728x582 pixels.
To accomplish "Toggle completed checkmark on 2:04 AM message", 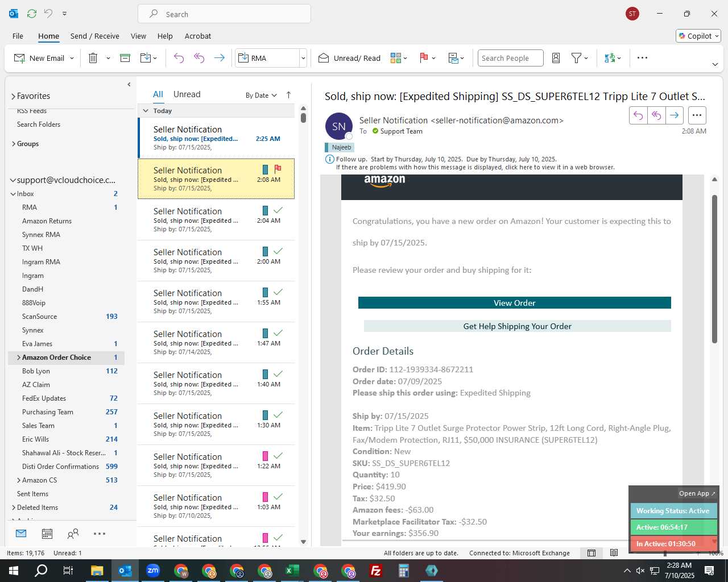I will click(278, 210).
